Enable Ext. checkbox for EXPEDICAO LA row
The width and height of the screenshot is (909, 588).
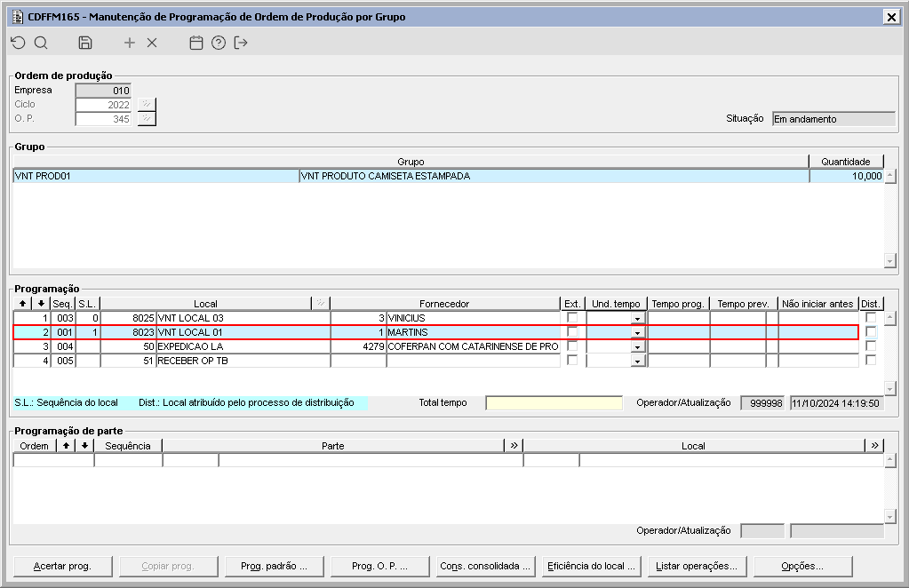tap(572, 346)
